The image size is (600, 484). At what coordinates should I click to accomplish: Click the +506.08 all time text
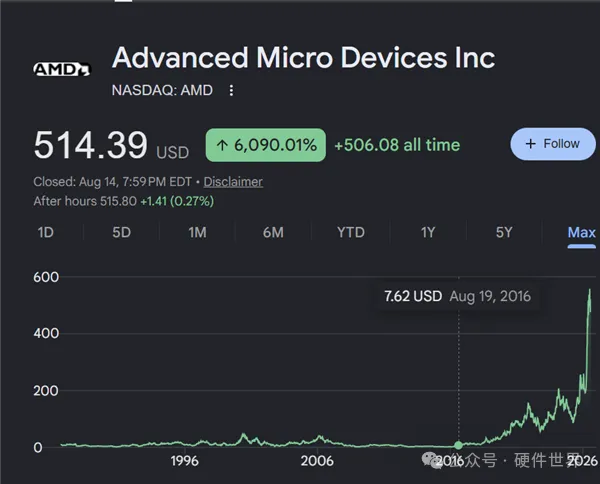pos(397,145)
